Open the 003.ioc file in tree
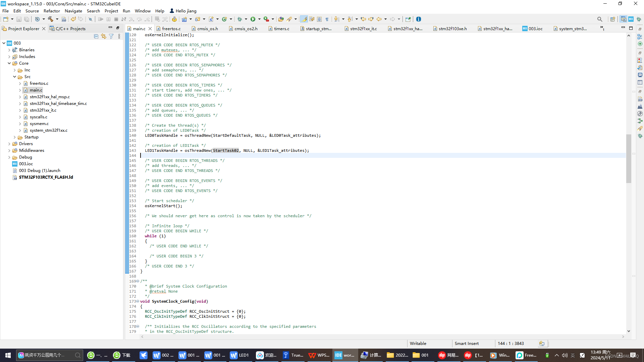 click(26, 164)
